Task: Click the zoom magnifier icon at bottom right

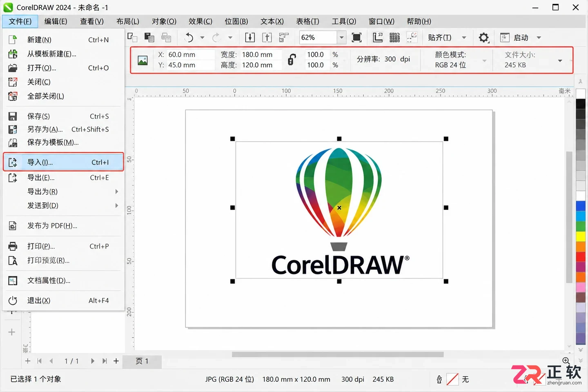Action: [x=566, y=361]
